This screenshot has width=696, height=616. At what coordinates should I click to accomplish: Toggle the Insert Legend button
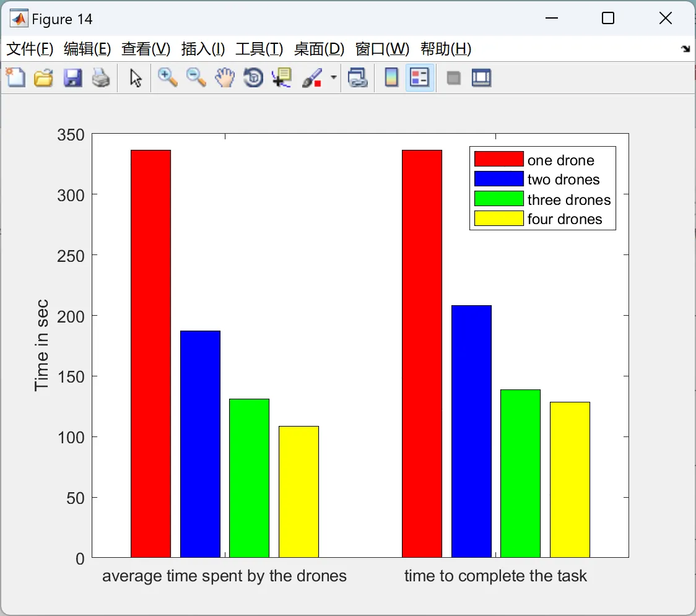[x=419, y=77]
